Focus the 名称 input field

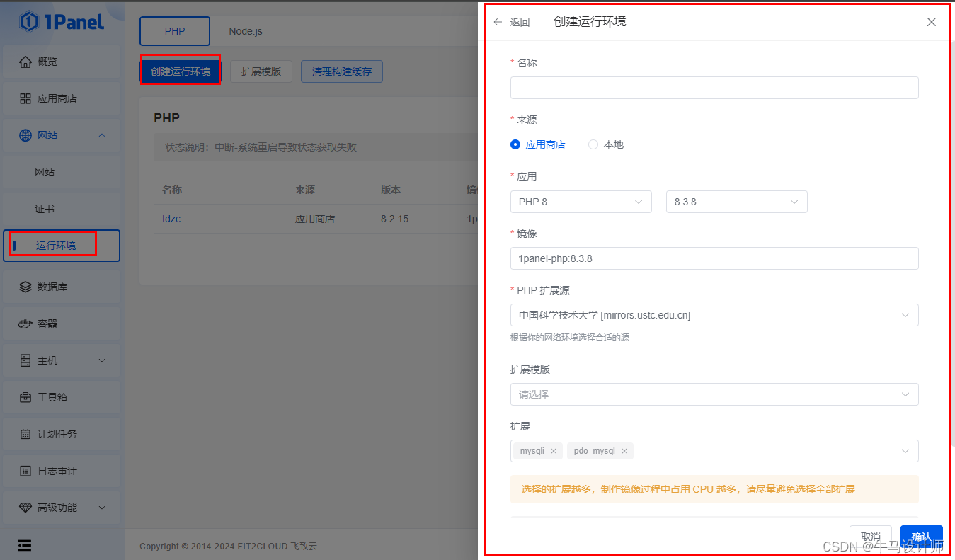pyautogui.click(x=714, y=88)
